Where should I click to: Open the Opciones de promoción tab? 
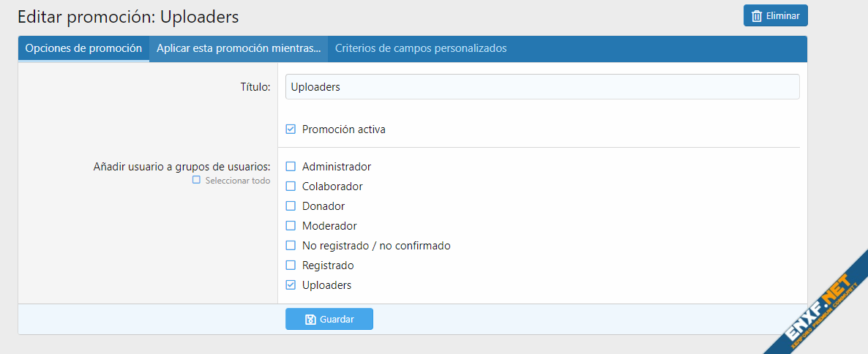pyautogui.click(x=83, y=49)
